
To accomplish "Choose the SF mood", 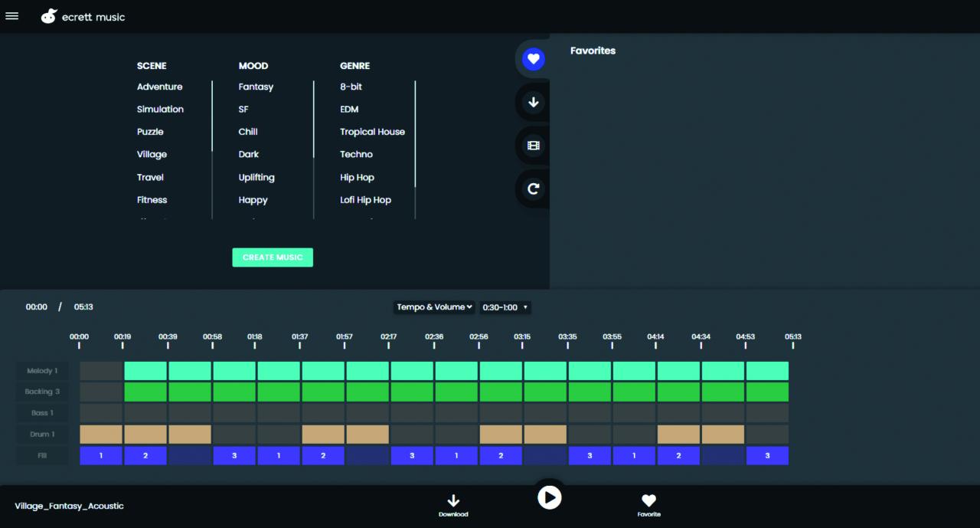I will click(x=243, y=109).
